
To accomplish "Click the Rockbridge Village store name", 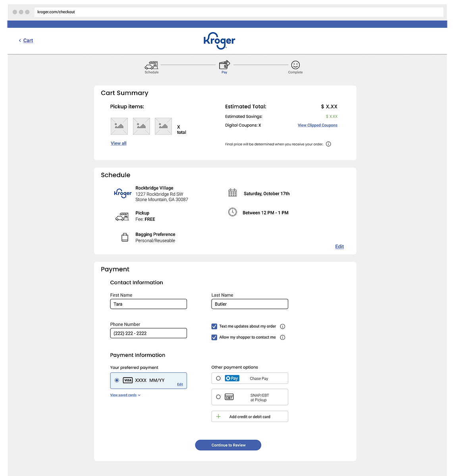I will click(154, 188).
